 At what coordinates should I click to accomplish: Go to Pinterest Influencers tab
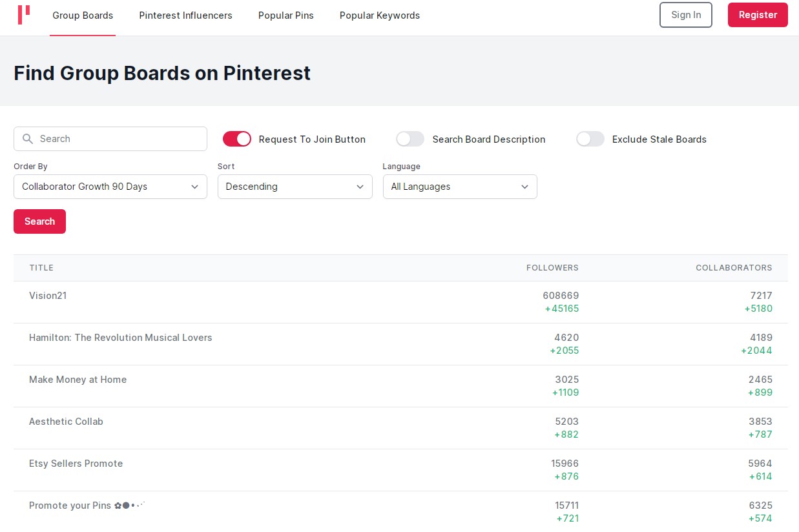tap(185, 15)
